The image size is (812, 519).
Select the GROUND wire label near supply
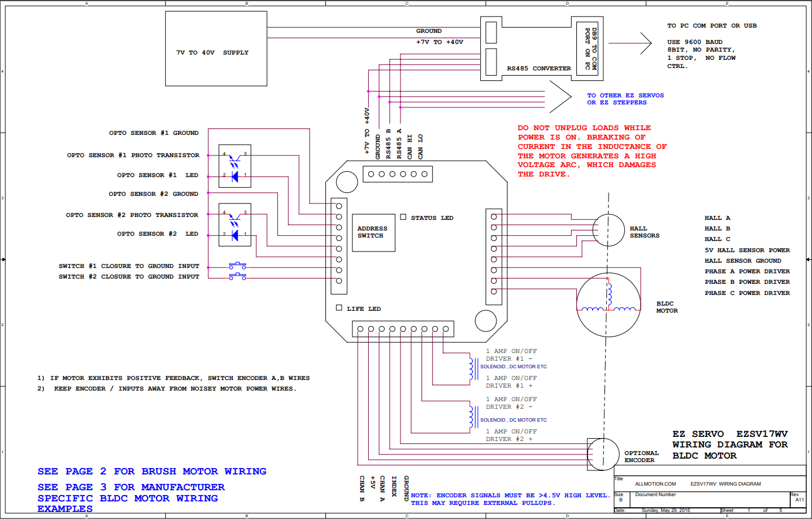(429, 31)
